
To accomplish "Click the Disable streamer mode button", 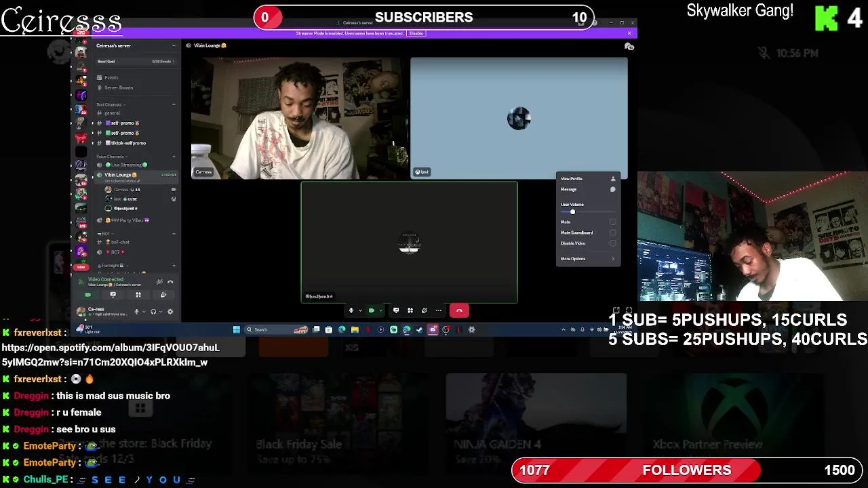I will pyautogui.click(x=416, y=33).
